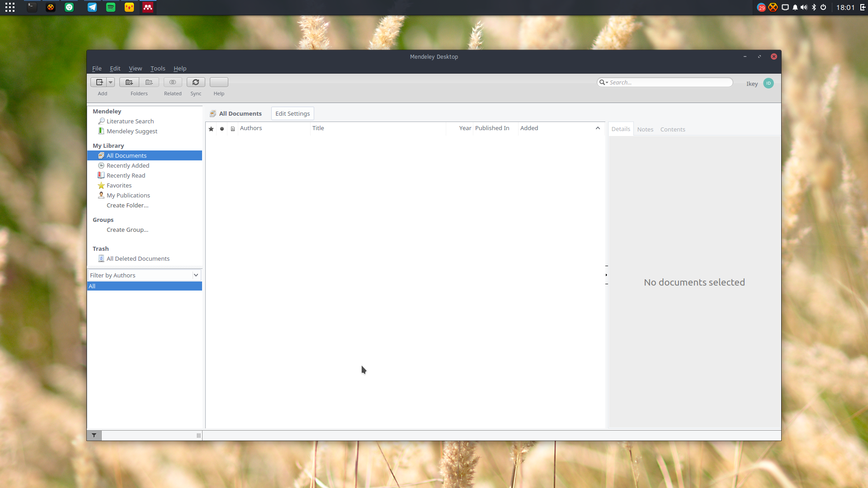Open the View menu
This screenshot has width=868, height=488.
tap(135, 68)
